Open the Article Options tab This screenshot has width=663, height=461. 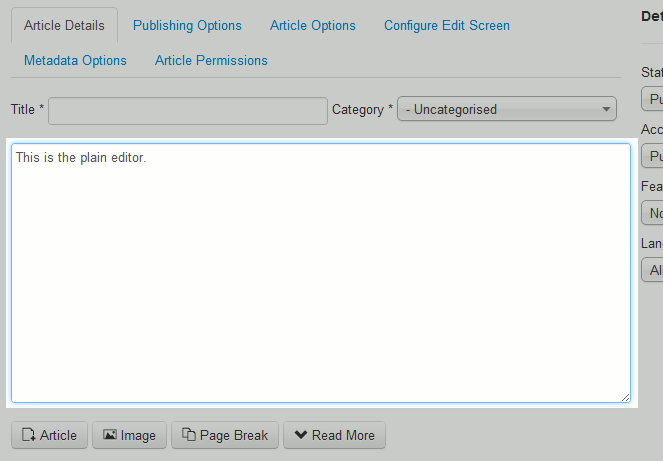(312, 26)
